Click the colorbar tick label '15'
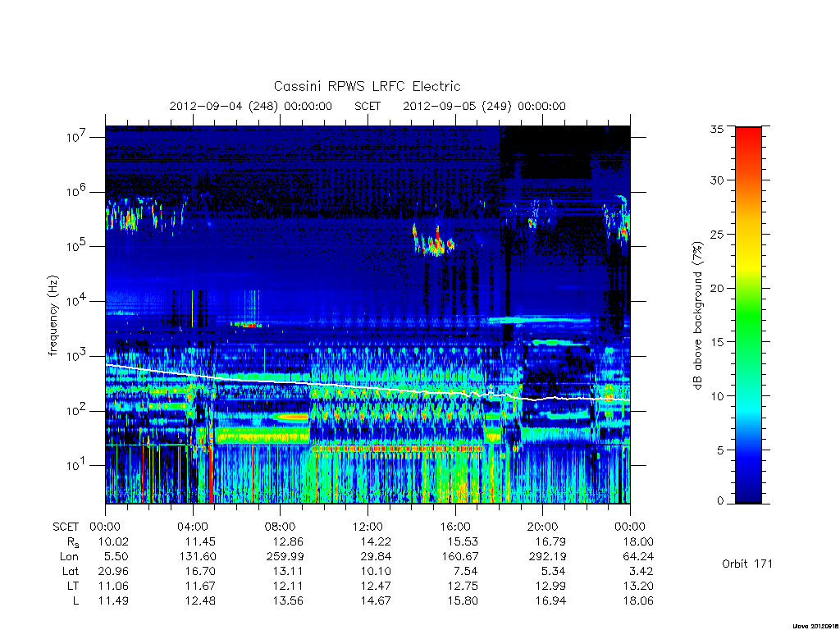 pos(717,342)
